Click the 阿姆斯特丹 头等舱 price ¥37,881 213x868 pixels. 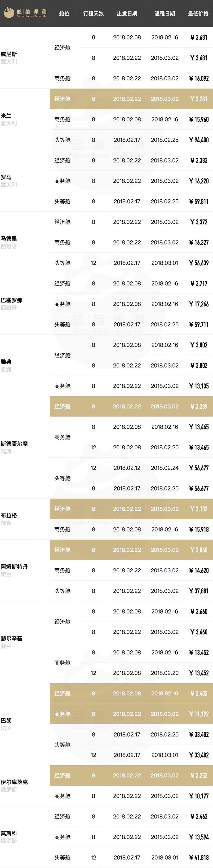[x=199, y=591]
